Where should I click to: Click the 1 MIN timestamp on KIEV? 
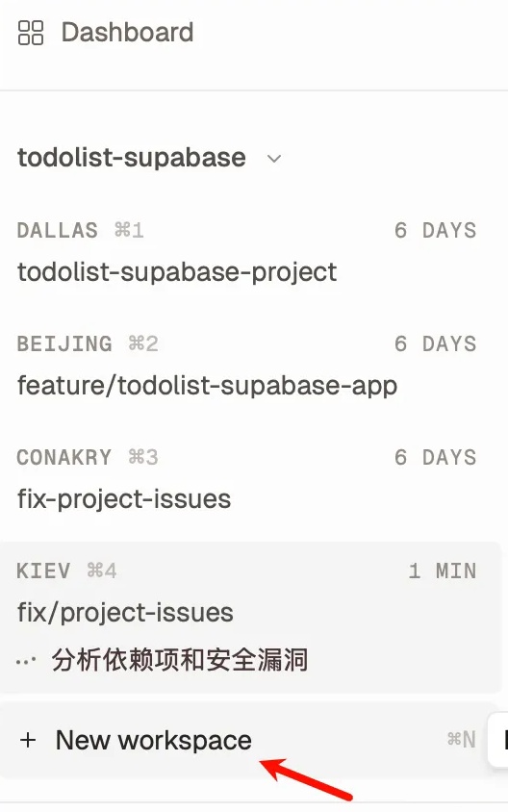pos(443,571)
